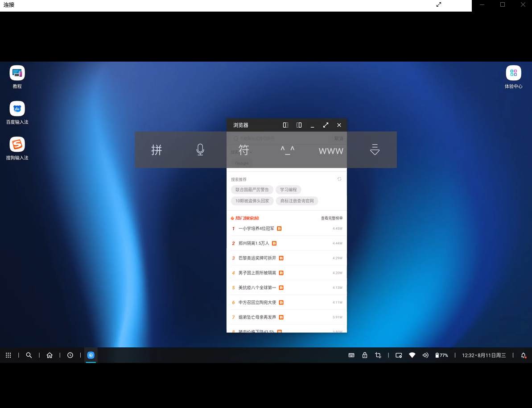Open 查看完整榜单 full ranking link
Image resolution: width=532 pixels, height=408 pixels.
332,218
